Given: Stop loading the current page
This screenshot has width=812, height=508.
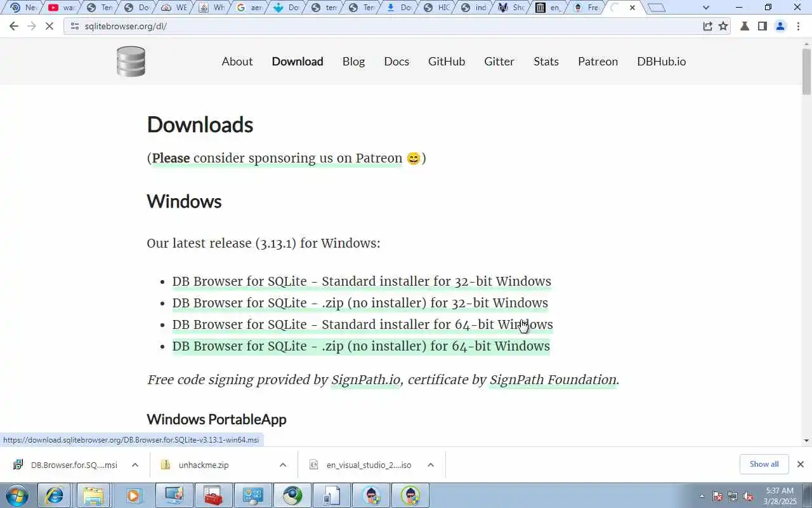Looking at the screenshot, I should coord(50,26).
